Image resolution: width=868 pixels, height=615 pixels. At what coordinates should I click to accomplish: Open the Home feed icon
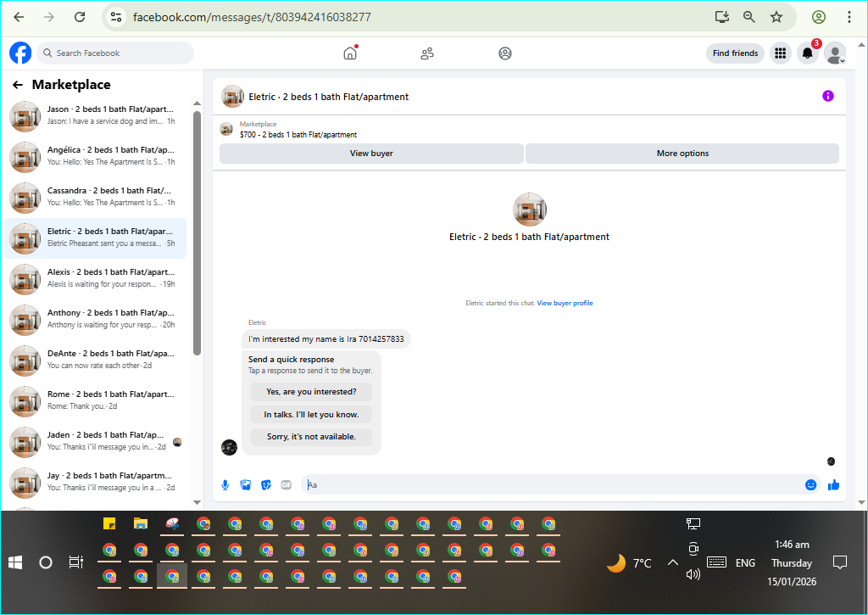(350, 53)
